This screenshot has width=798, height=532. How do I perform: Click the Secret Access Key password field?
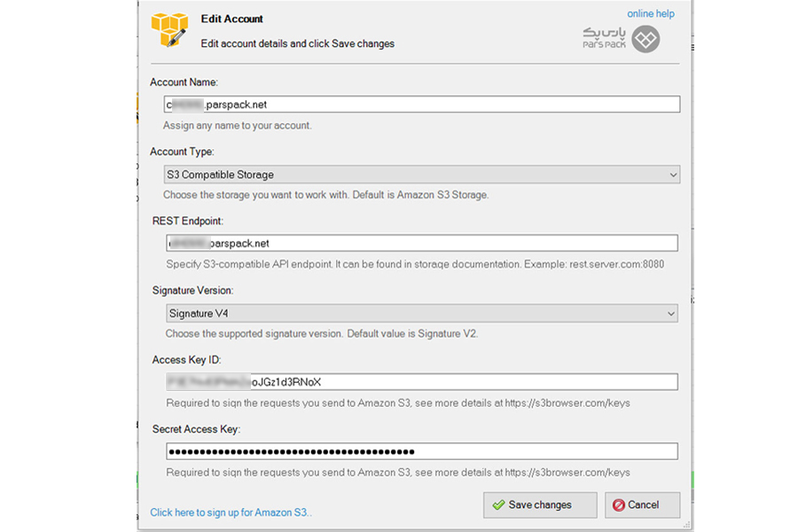(421, 451)
